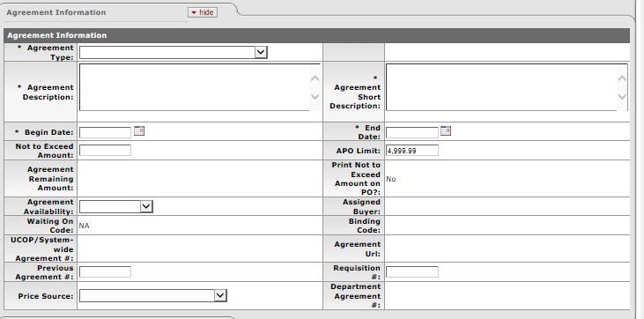The image size is (644, 319).
Task: Click the Binding Code label
Action: click(x=365, y=226)
